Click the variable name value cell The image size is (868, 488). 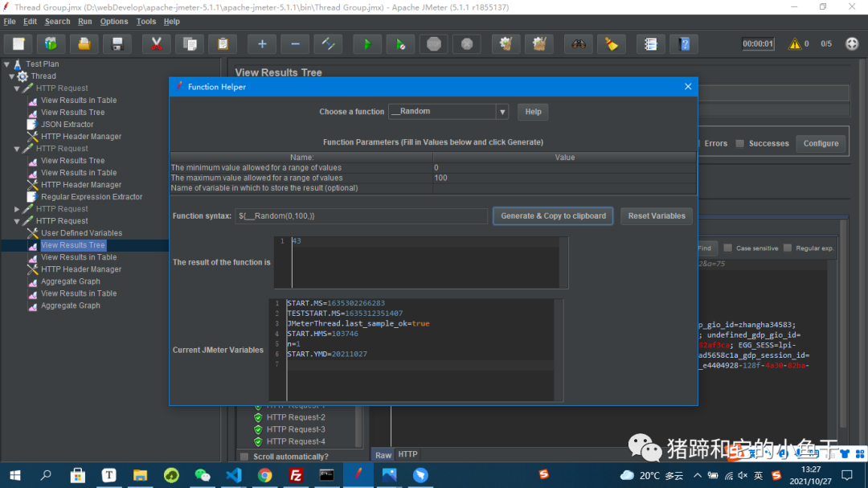(x=564, y=188)
